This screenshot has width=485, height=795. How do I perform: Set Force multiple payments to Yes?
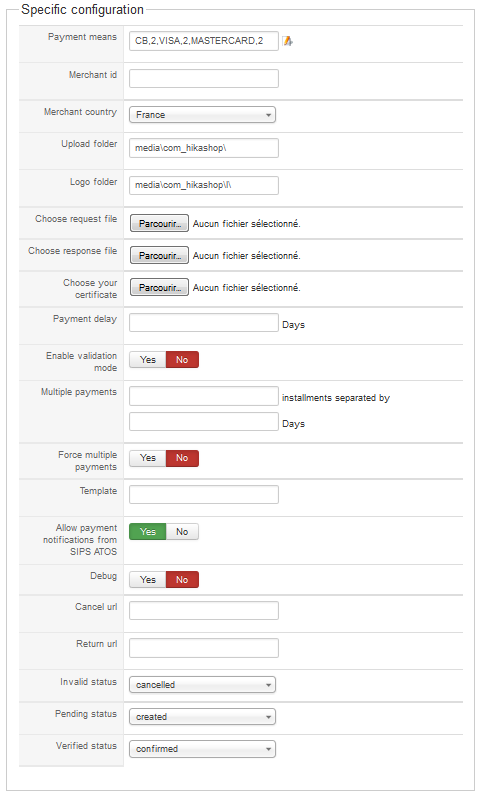[147, 458]
